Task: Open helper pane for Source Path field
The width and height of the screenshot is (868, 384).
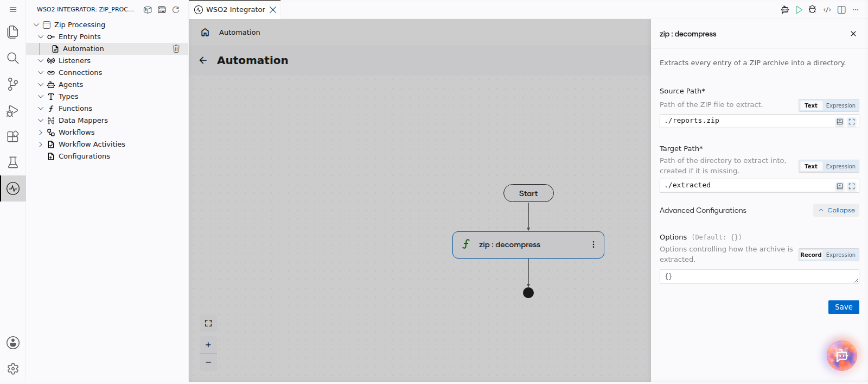Action: click(x=840, y=122)
